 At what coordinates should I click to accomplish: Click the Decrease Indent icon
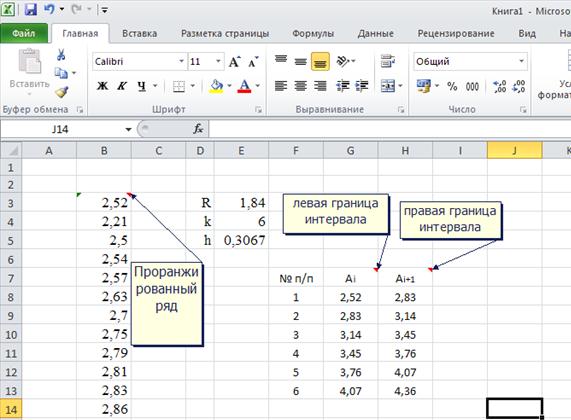343,86
